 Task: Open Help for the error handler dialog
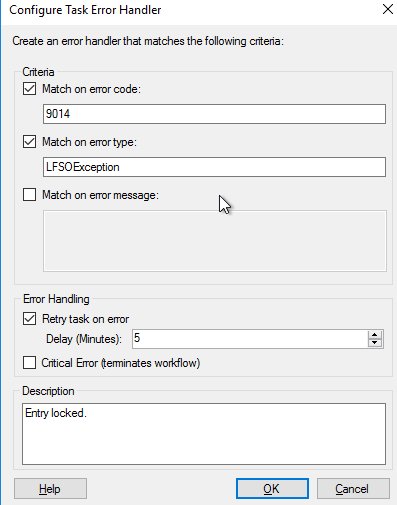50,489
